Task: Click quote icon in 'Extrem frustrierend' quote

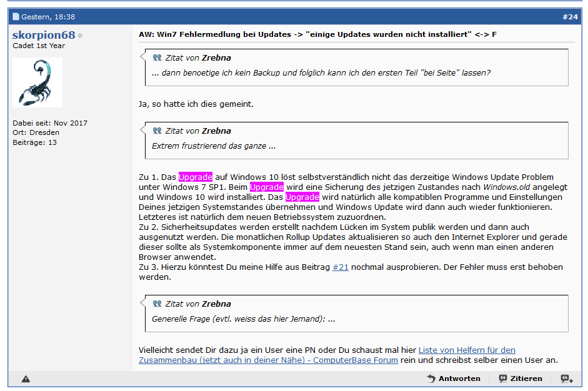Action: tap(157, 131)
